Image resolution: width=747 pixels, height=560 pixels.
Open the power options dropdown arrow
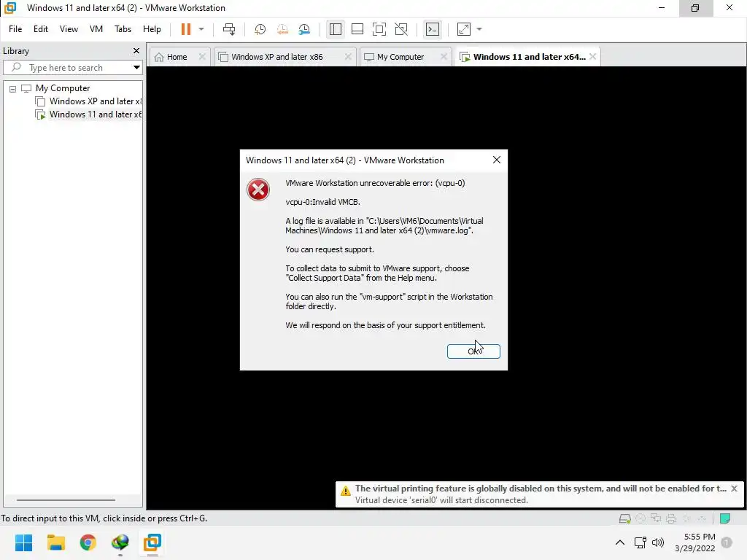201,29
